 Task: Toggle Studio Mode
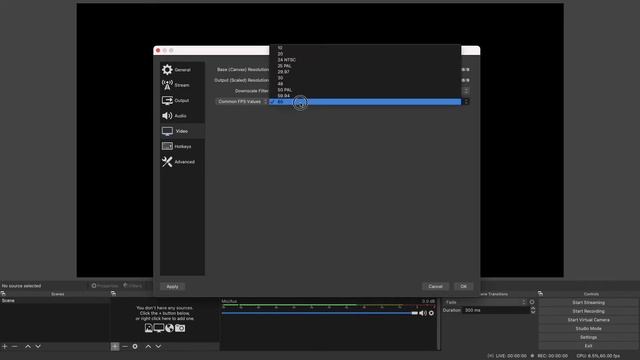(x=588, y=329)
